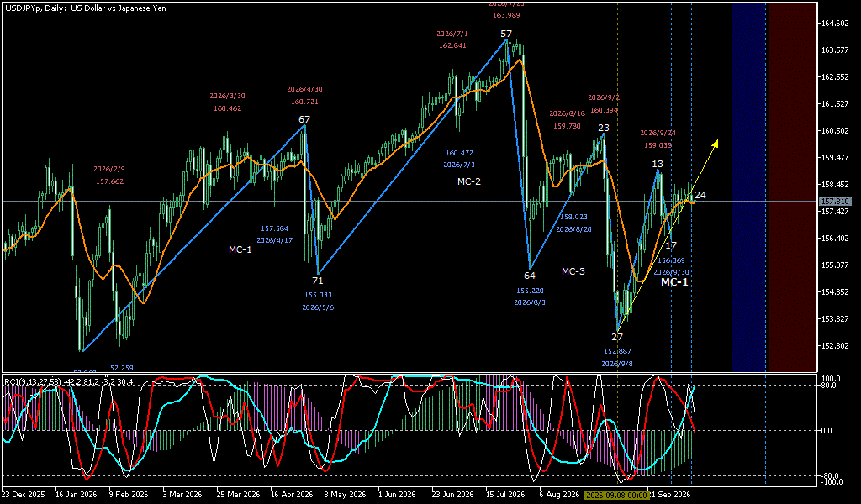
Task: Select the "2026/9/8" date label
Action: (x=617, y=363)
